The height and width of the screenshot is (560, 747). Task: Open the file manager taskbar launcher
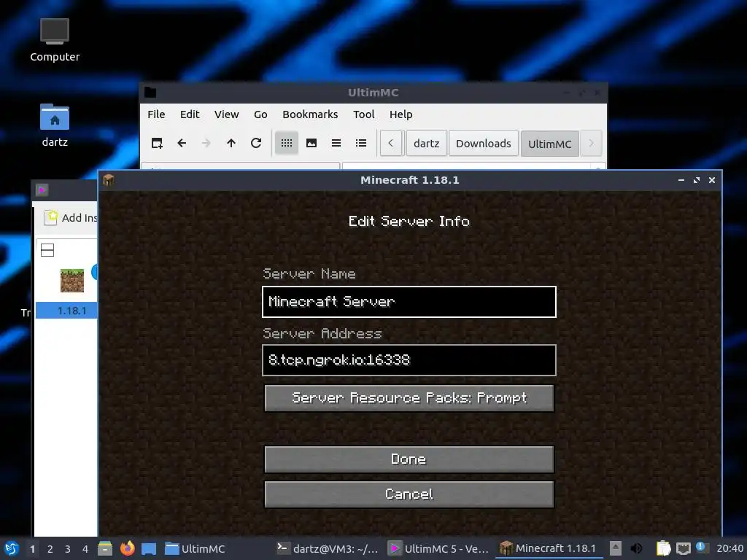click(105, 548)
